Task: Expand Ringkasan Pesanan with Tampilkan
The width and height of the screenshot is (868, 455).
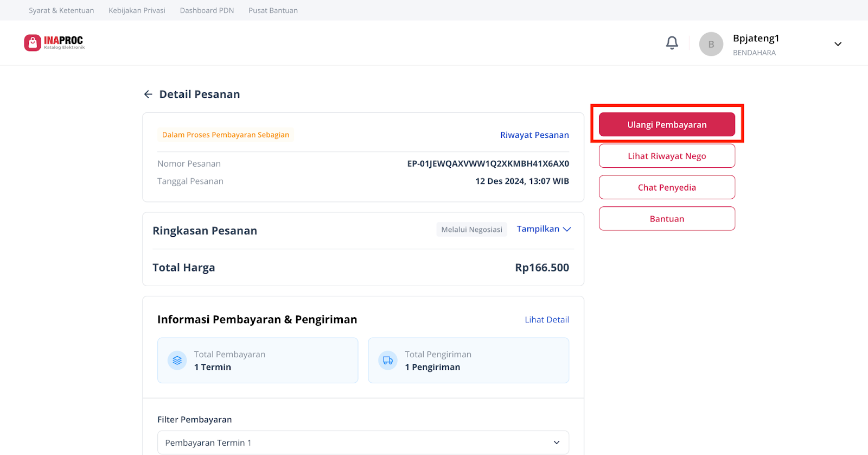Action: (x=544, y=229)
